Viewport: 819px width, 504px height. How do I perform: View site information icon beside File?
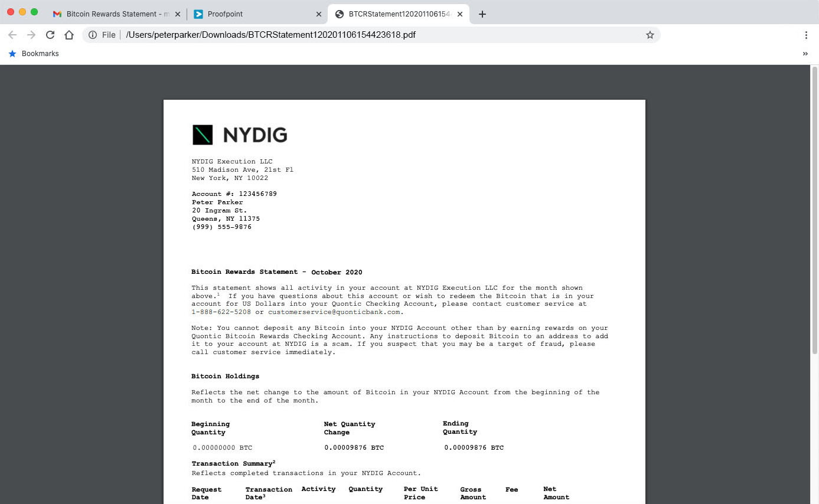pyautogui.click(x=93, y=35)
